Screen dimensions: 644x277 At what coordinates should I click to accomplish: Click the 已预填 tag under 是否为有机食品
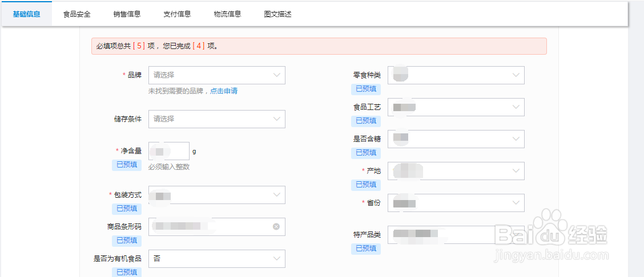tap(127, 272)
